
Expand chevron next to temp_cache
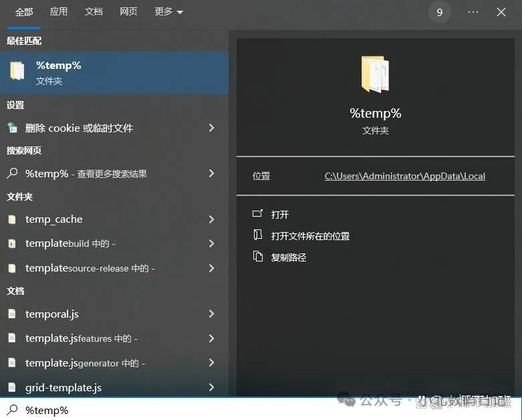click(x=211, y=219)
